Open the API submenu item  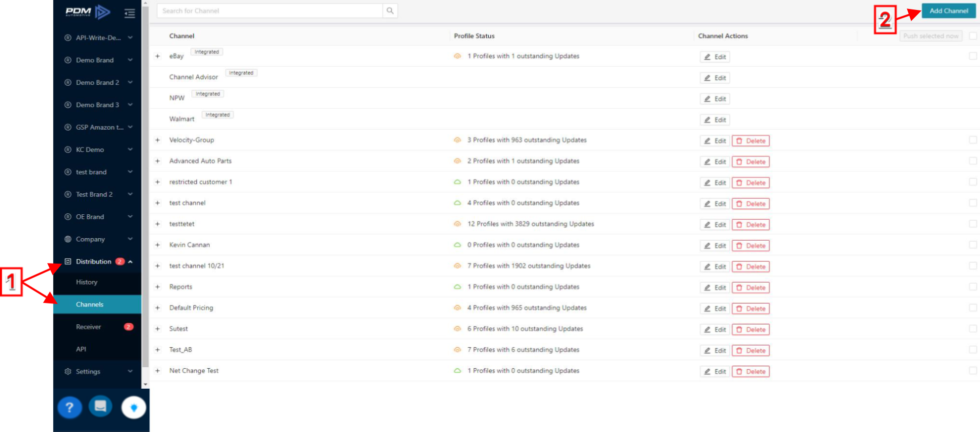[x=98, y=349]
